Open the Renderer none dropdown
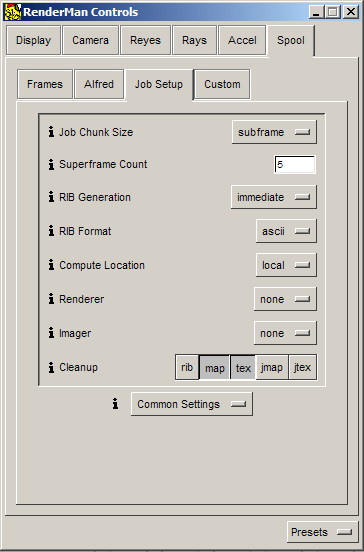 point(285,299)
